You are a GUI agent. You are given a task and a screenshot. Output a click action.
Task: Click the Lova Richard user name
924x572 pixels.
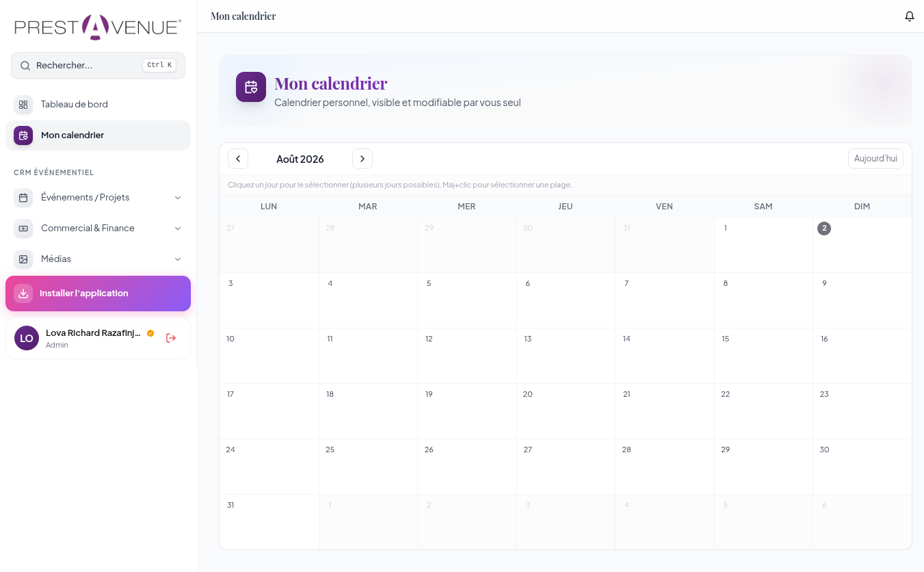93,333
